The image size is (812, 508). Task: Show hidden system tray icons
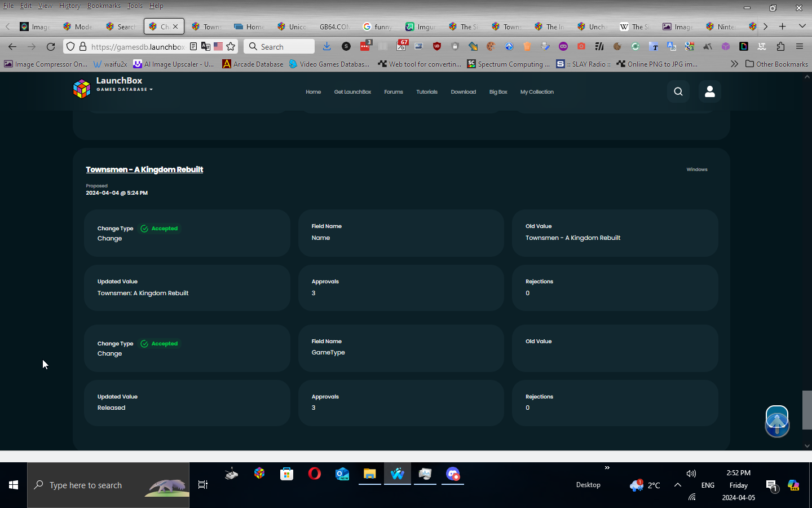[678, 485]
